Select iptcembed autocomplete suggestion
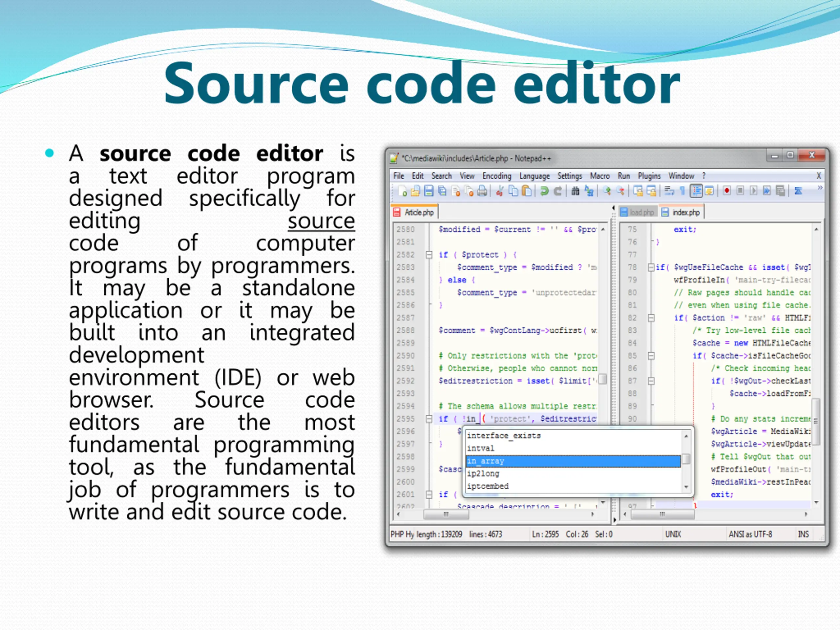This screenshot has width=840, height=630. click(x=573, y=486)
